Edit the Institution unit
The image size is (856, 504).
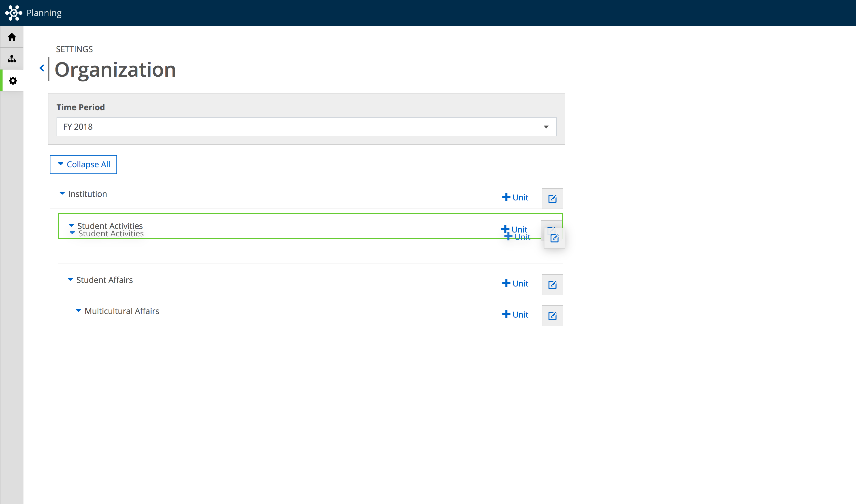552,199
